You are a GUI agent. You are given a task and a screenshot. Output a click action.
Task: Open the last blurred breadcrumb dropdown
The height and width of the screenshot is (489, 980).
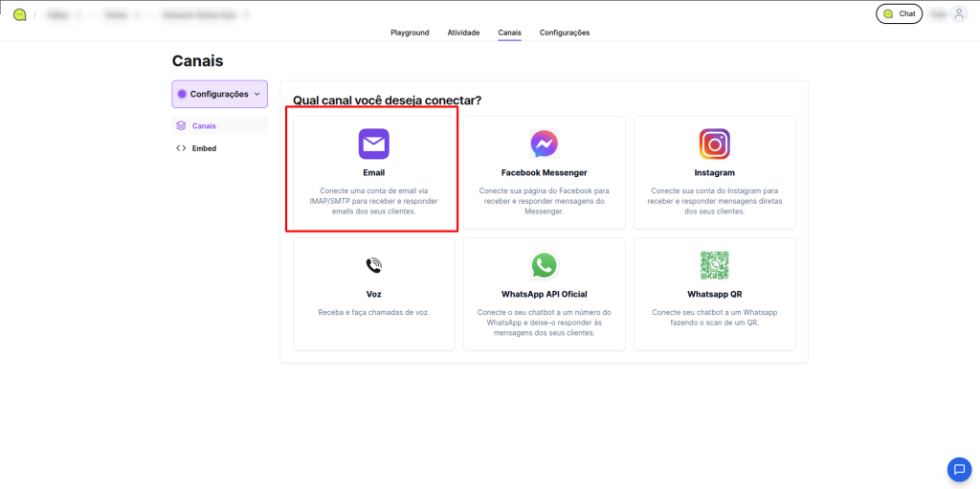pyautogui.click(x=205, y=14)
